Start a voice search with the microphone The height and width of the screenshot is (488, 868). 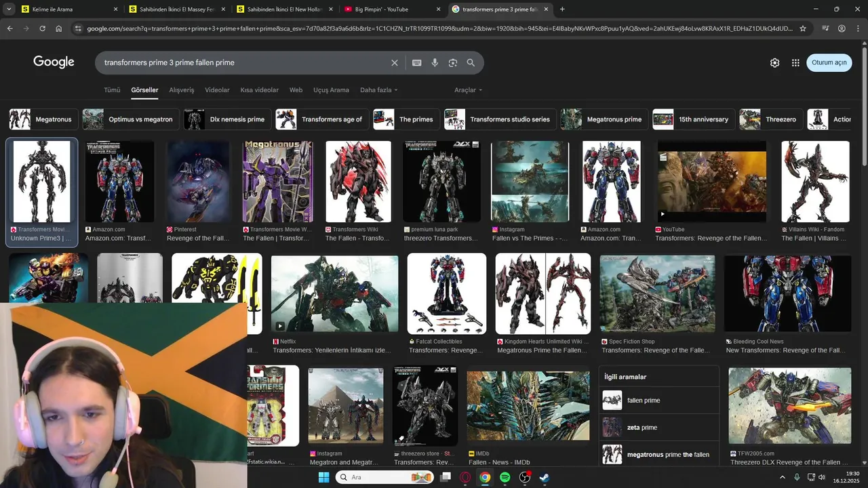[435, 62]
